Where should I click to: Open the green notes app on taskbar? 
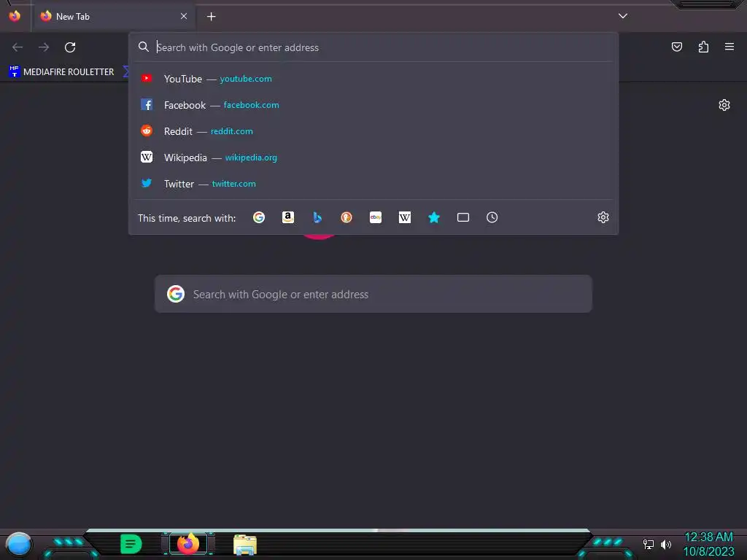[x=131, y=544]
